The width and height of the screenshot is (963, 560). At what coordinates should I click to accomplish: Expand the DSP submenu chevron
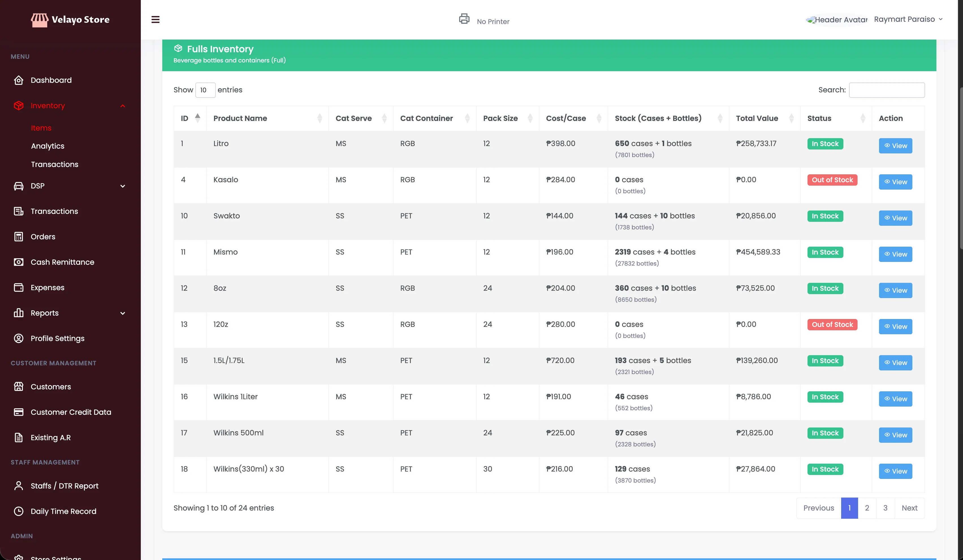(123, 186)
